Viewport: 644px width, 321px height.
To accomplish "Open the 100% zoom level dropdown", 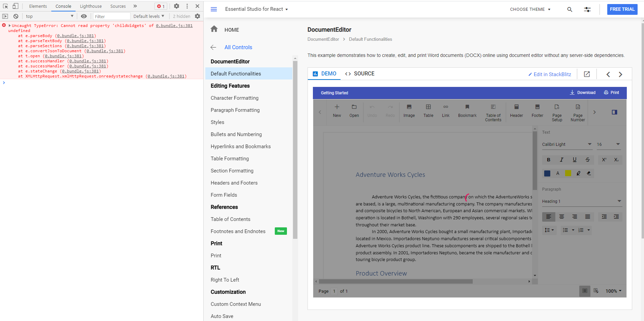I will tap(613, 291).
